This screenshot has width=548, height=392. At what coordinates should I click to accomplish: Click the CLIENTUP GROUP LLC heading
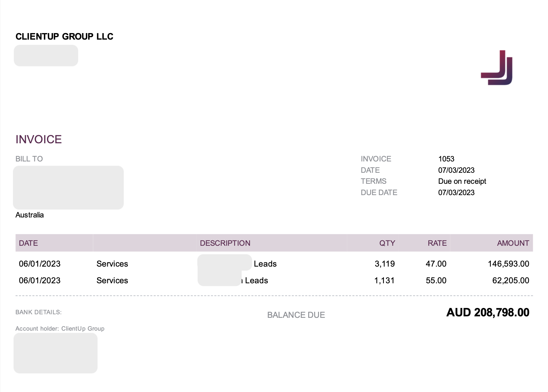coord(64,36)
